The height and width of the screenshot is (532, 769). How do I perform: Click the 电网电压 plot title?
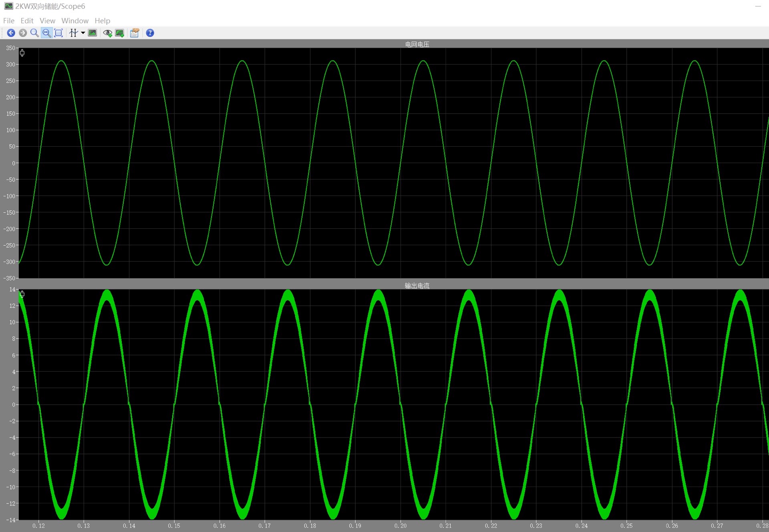click(417, 44)
